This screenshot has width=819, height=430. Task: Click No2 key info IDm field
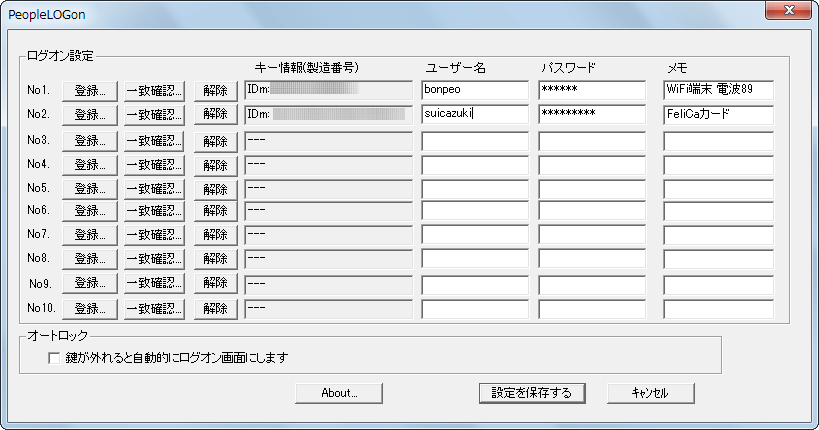coord(328,114)
